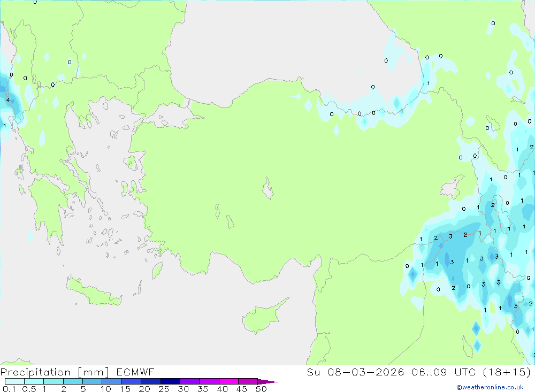Click the "Precipitation [mm] ECMWF" title text
535x392 pixels.
78,372
